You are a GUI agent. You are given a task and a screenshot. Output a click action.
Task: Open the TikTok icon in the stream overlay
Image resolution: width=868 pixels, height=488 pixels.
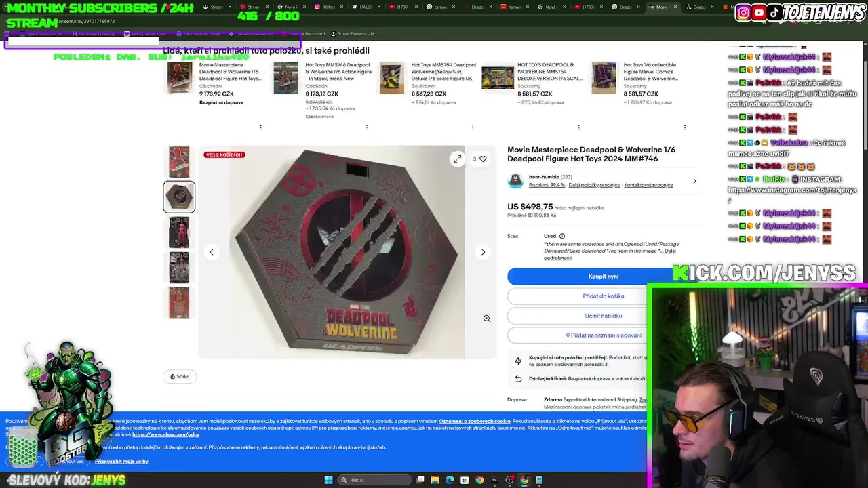click(x=774, y=12)
